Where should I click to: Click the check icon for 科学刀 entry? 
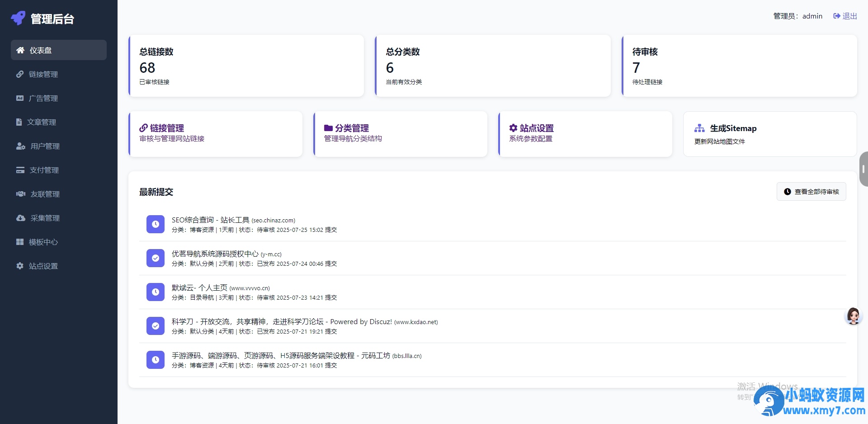[156, 326]
